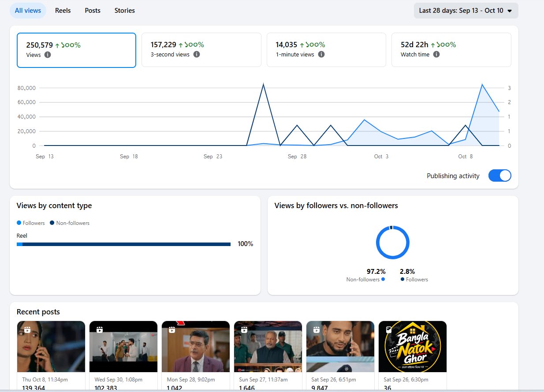The image size is (544, 392).
Task: Open the Sat Sep 26, 6:51pm post thumbnail
Action: pyautogui.click(x=340, y=347)
